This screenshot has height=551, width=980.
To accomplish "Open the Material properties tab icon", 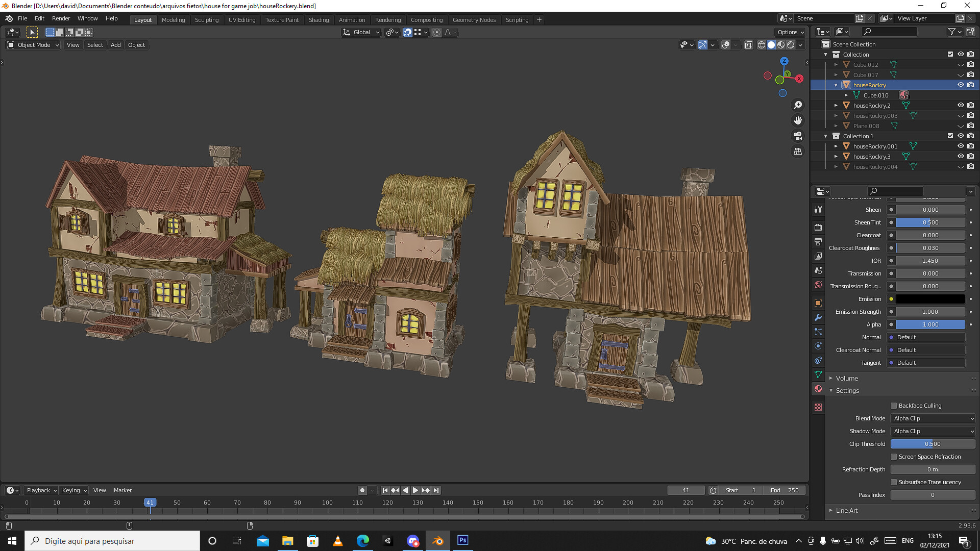I will tap(818, 389).
